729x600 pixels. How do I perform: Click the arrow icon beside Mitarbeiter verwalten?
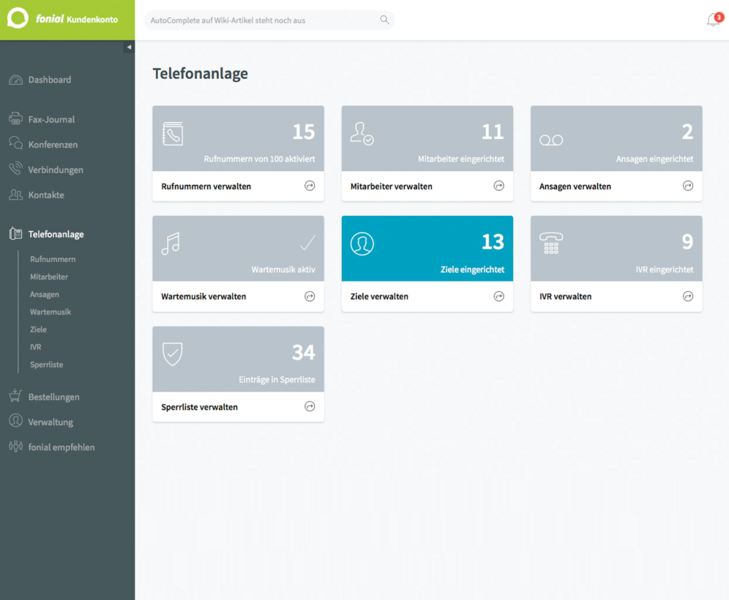(x=499, y=186)
